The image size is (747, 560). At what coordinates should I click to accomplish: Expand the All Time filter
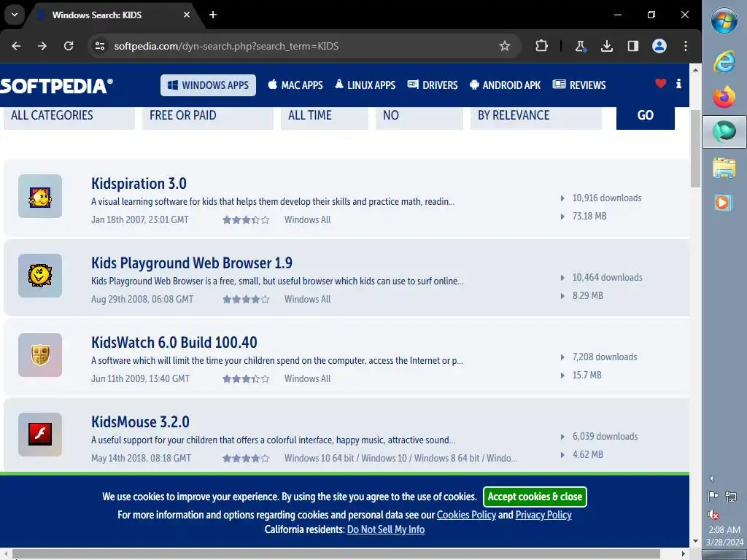pos(325,117)
